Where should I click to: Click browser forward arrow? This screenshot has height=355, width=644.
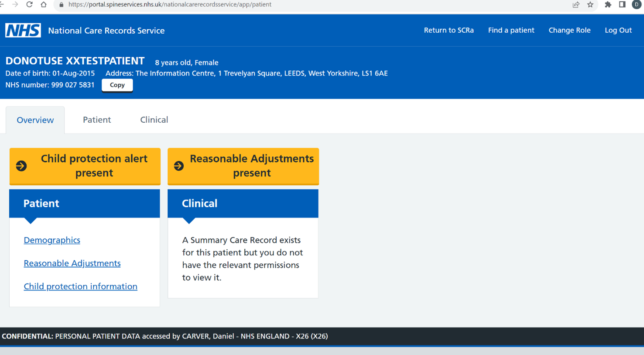coord(15,4)
